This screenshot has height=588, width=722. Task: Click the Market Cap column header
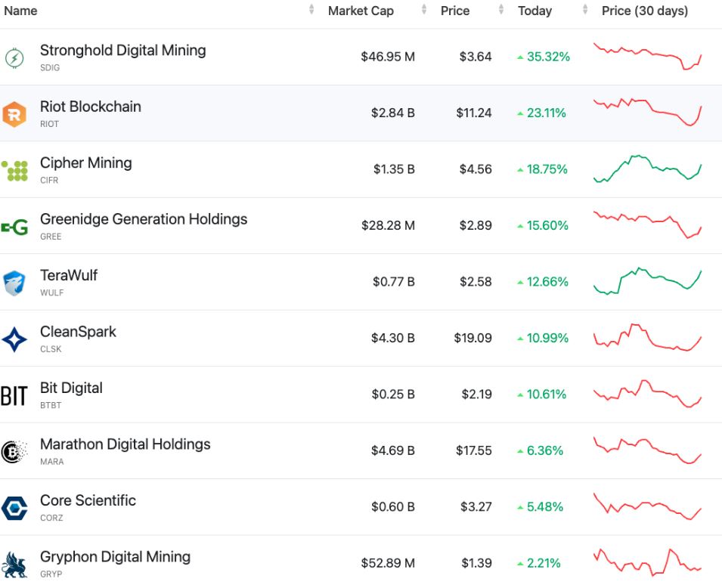(361, 11)
